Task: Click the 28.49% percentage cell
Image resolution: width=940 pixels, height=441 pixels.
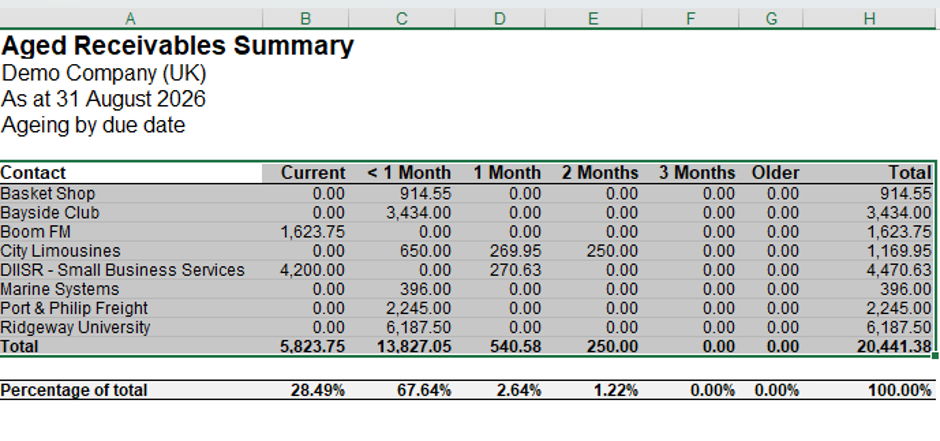Action: [305, 391]
